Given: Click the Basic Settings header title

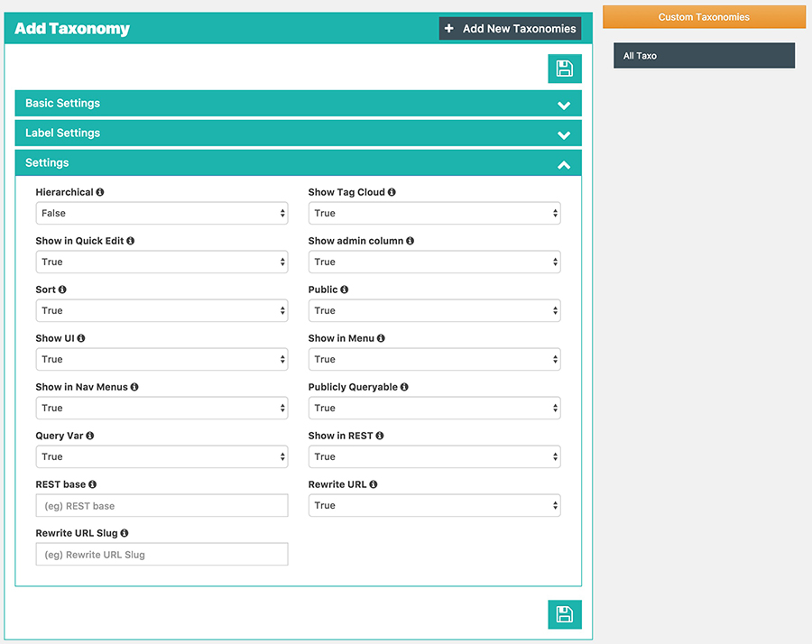Looking at the screenshot, I should (62, 103).
